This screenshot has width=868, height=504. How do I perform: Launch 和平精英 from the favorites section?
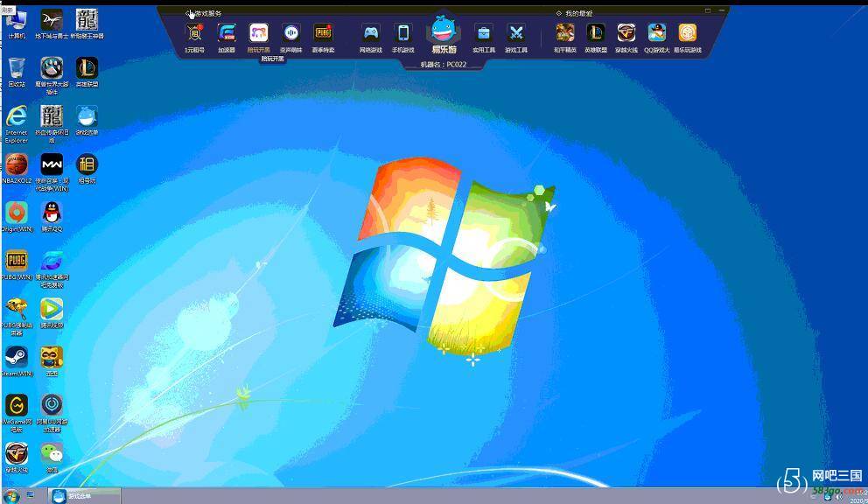coord(565,33)
